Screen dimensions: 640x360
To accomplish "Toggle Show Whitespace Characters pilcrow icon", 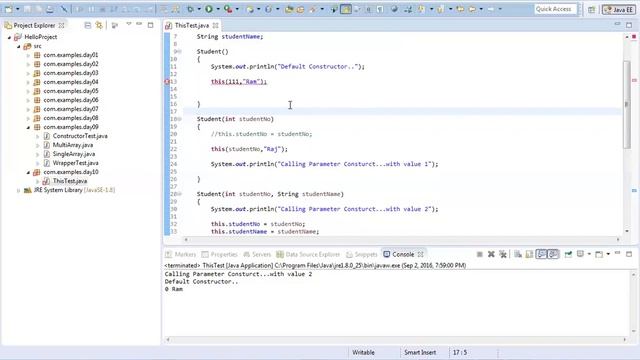I will click(x=380, y=9).
